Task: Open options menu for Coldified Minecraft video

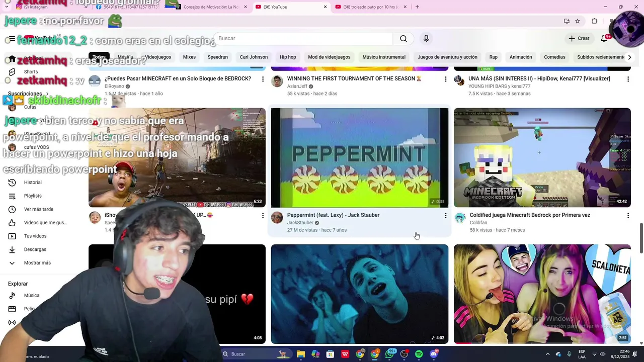Action: click(628, 215)
